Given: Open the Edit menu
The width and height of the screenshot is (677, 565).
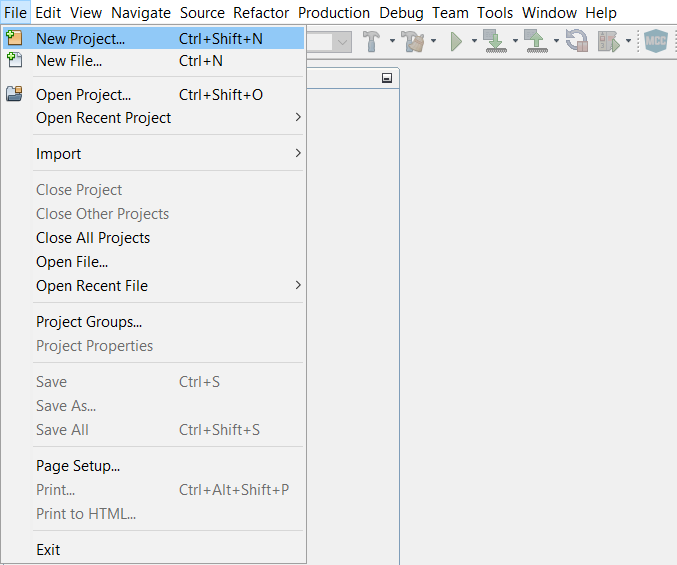Looking at the screenshot, I should [48, 13].
